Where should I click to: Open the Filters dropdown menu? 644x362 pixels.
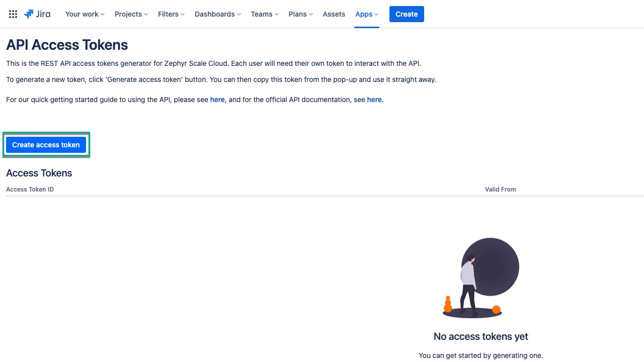[171, 14]
